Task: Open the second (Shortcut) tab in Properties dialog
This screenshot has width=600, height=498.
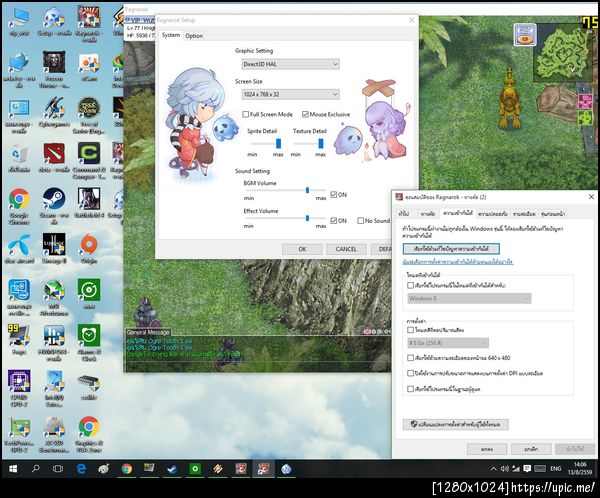Action: click(427, 214)
